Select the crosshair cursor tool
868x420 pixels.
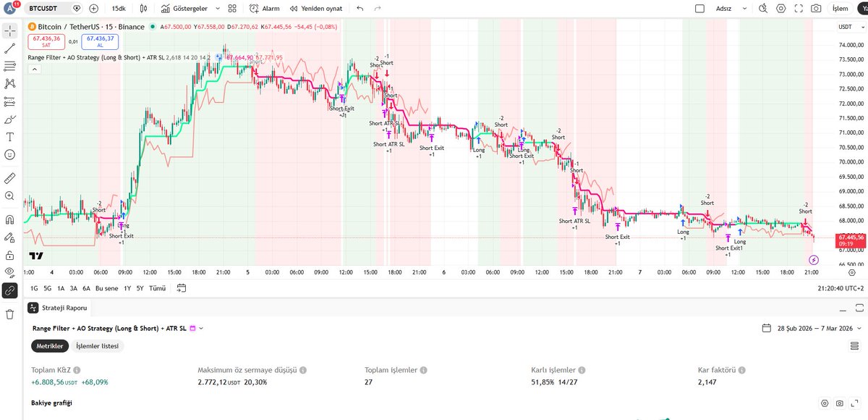pos(10,30)
